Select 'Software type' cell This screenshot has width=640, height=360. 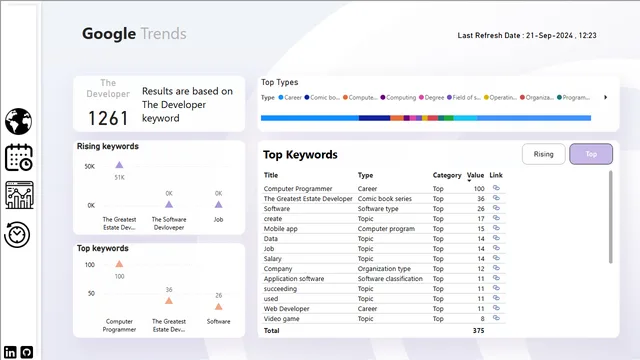(378, 209)
